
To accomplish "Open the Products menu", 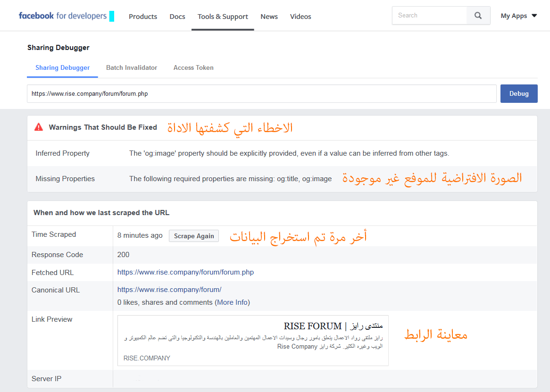I will click(x=143, y=17).
